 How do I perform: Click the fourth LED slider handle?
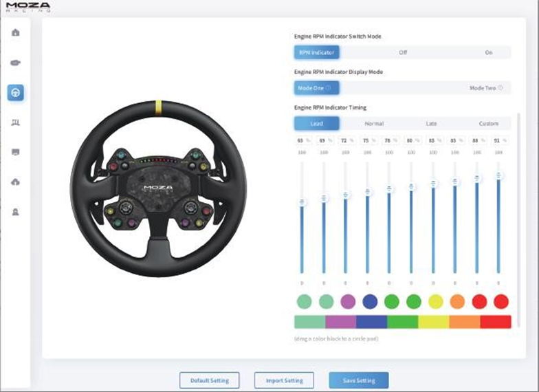(367, 191)
